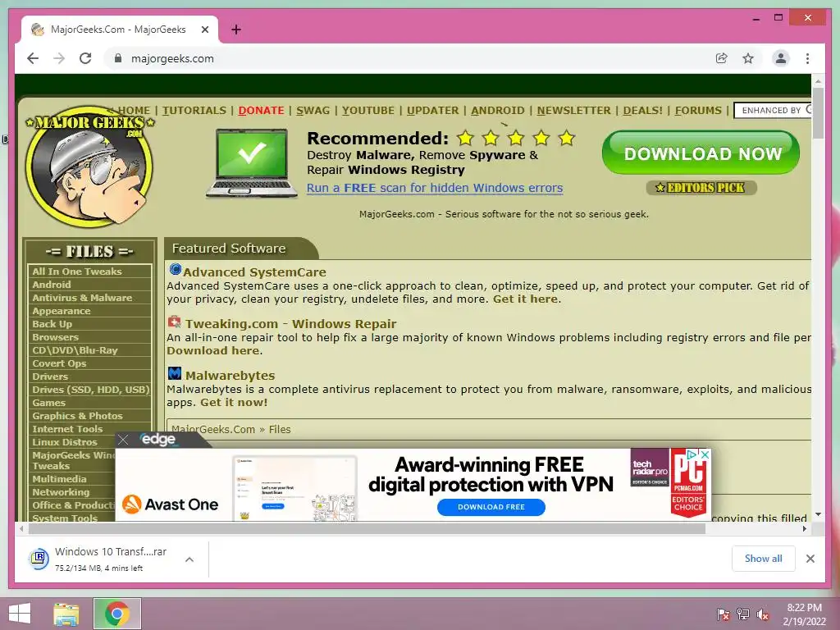Open File Explorer from the taskbar
Viewport: 840px width, 630px height.
(66, 614)
